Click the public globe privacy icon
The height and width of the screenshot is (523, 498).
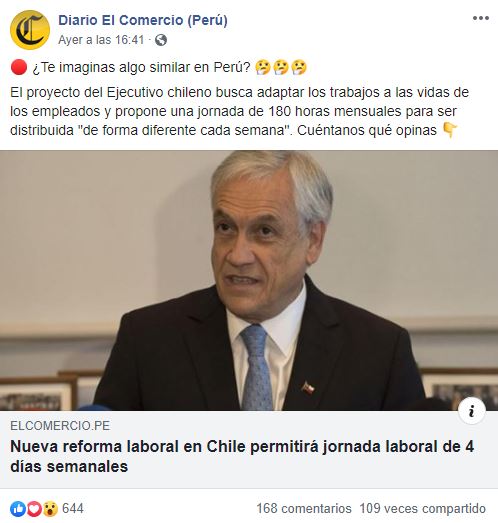click(161, 40)
